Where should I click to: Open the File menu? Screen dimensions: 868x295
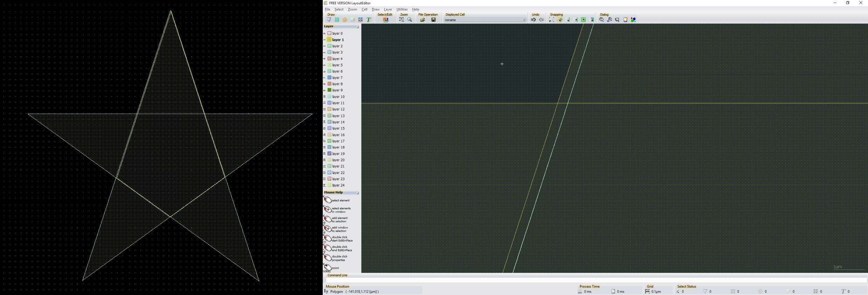click(327, 9)
